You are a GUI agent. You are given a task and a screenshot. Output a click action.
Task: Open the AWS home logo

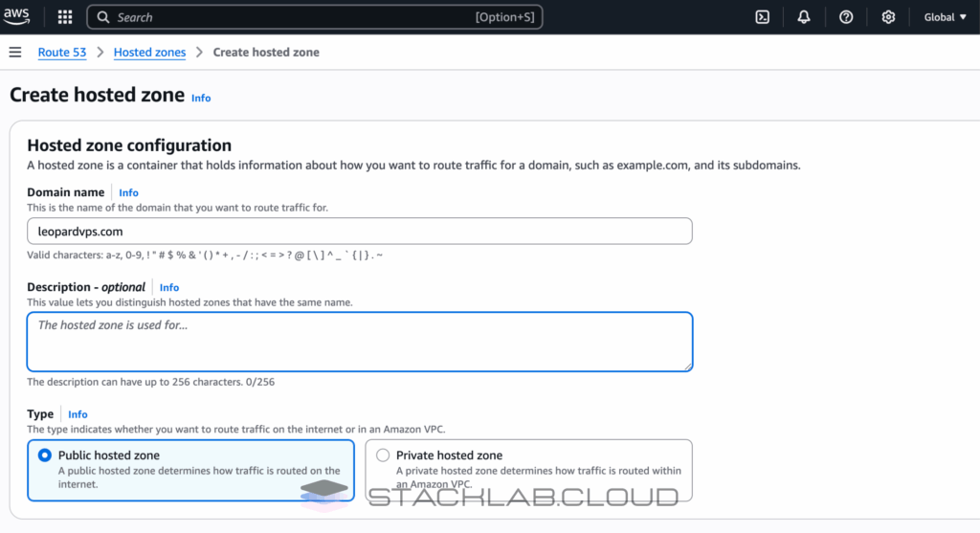(x=16, y=17)
